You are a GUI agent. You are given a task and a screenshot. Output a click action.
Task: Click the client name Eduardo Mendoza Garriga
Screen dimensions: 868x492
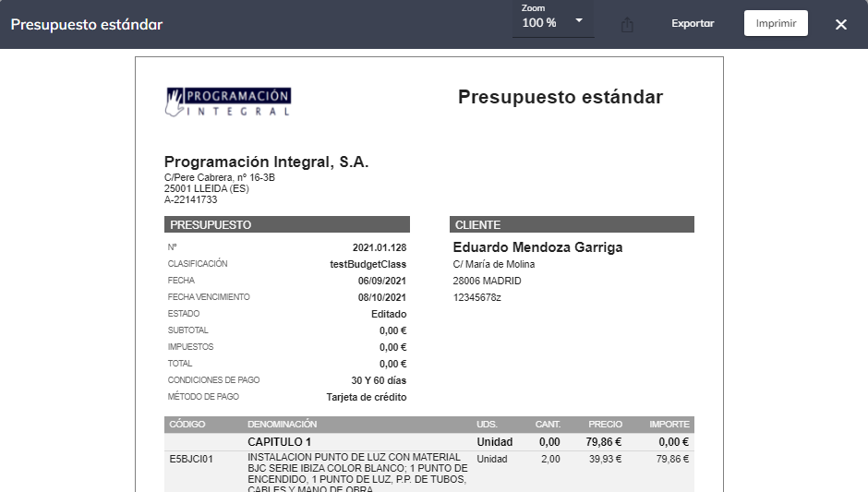pyautogui.click(x=537, y=247)
